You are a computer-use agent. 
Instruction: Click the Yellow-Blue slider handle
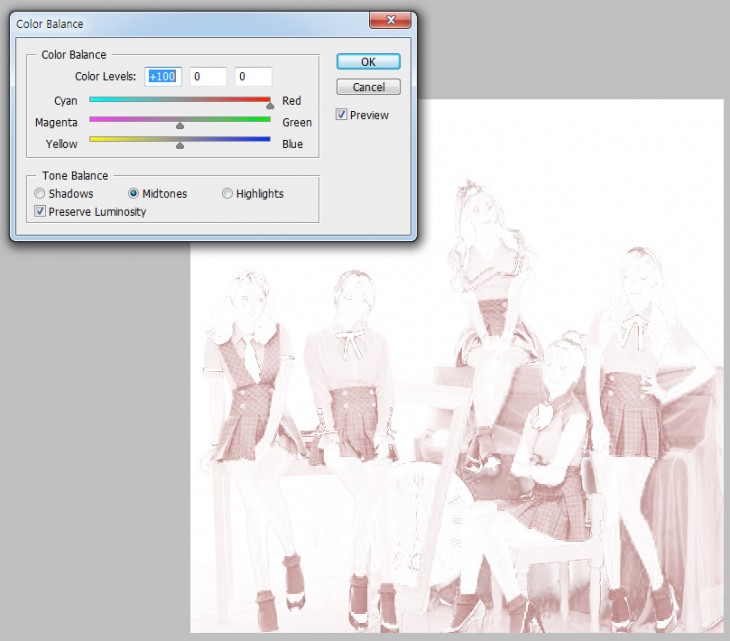coord(180,147)
